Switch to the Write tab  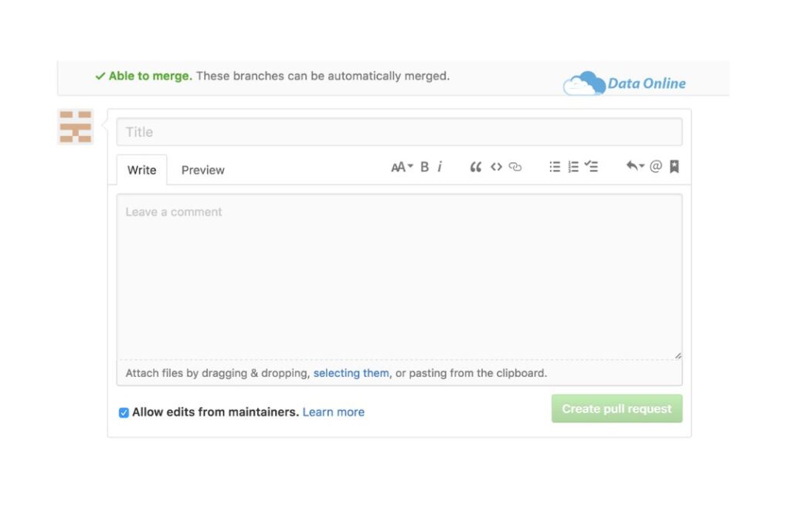pyautogui.click(x=142, y=170)
